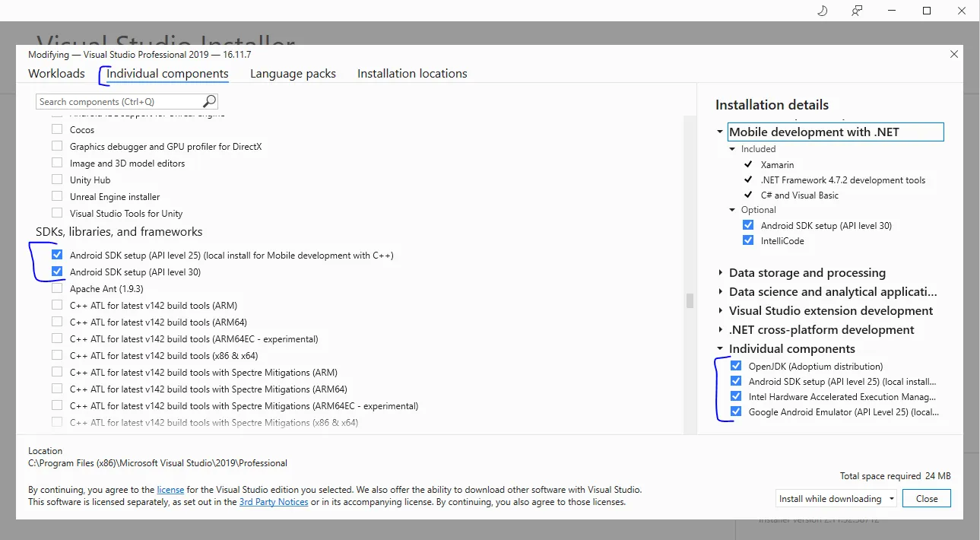Enable Unreal Engine installer
980x540 pixels.
[57, 197]
